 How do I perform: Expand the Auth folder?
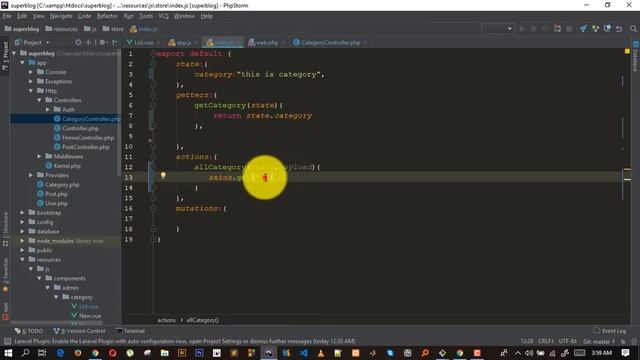pos(48,110)
